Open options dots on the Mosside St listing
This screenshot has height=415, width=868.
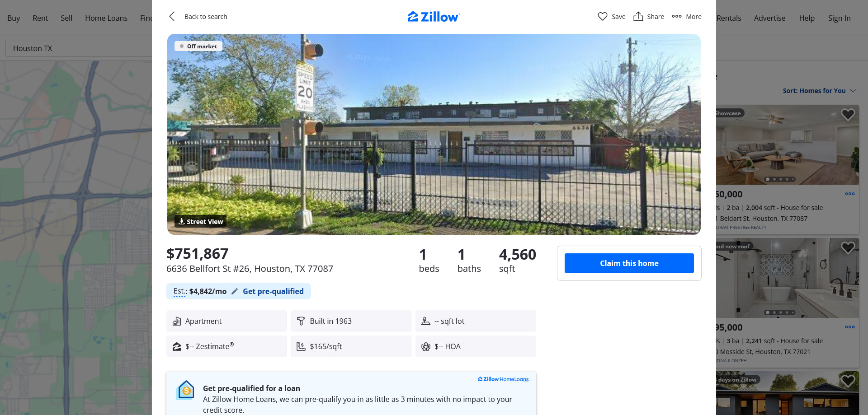pyautogui.click(x=849, y=327)
